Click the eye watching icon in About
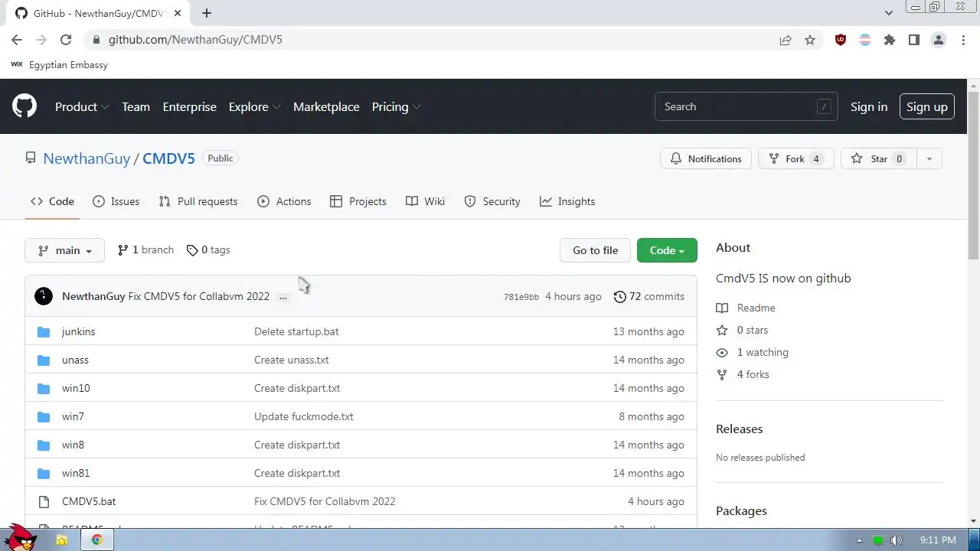The width and height of the screenshot is (980, 551). click(x=722, y=352)
